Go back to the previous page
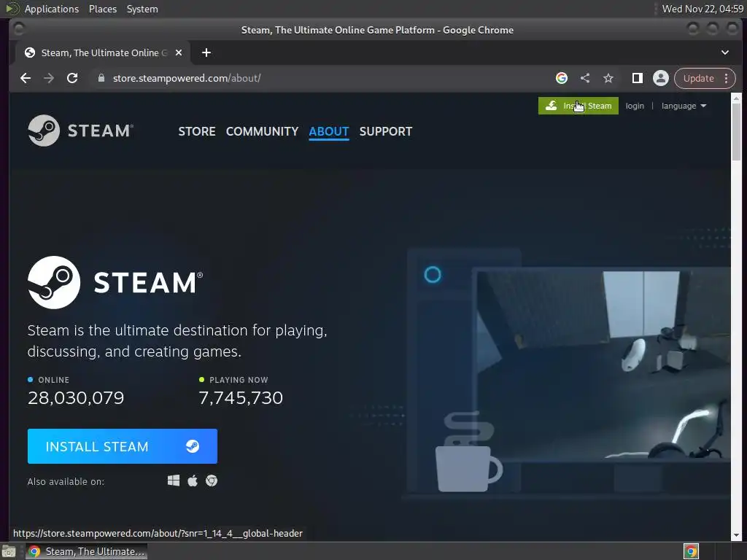 tap(26, 78)
